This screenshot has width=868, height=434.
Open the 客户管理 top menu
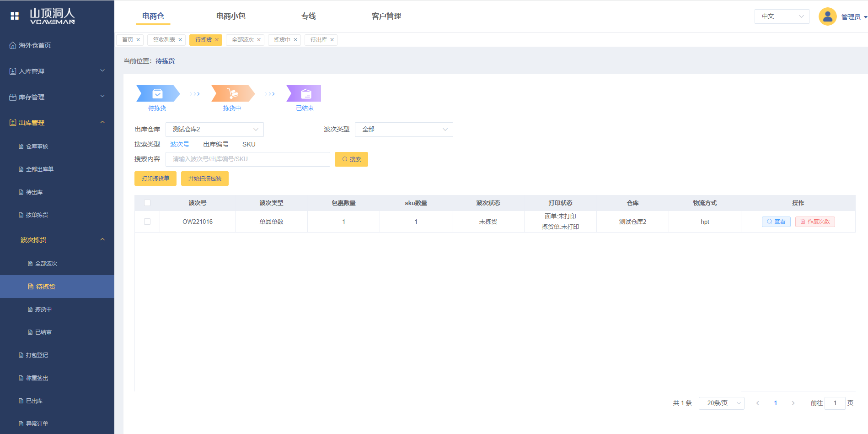(x=386, y=16)
